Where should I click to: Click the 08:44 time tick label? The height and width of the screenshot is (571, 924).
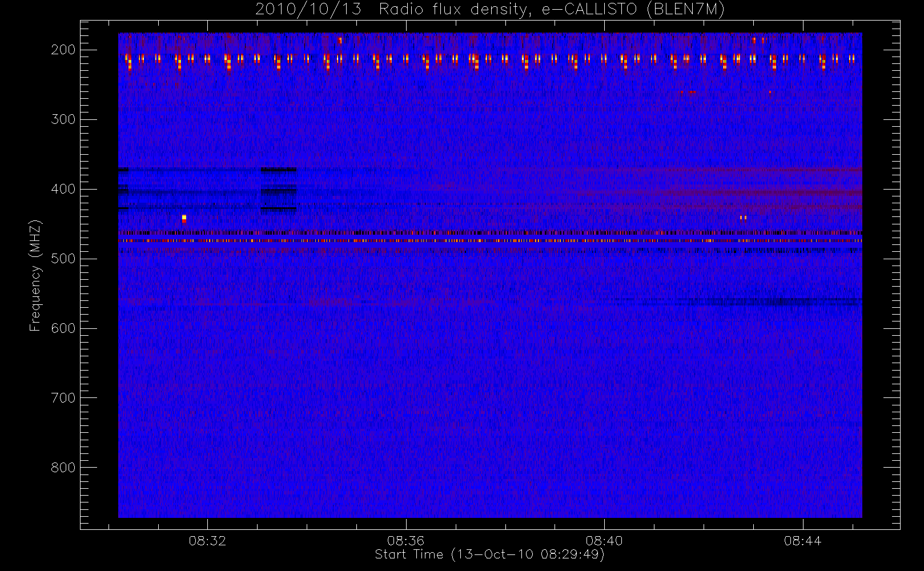[x=802, y=540]
